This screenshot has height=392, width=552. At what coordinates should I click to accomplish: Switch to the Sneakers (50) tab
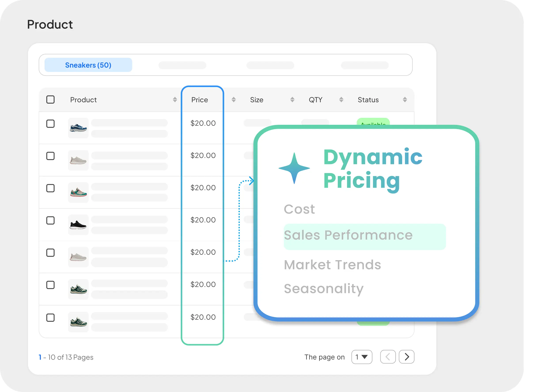(88, 65)
